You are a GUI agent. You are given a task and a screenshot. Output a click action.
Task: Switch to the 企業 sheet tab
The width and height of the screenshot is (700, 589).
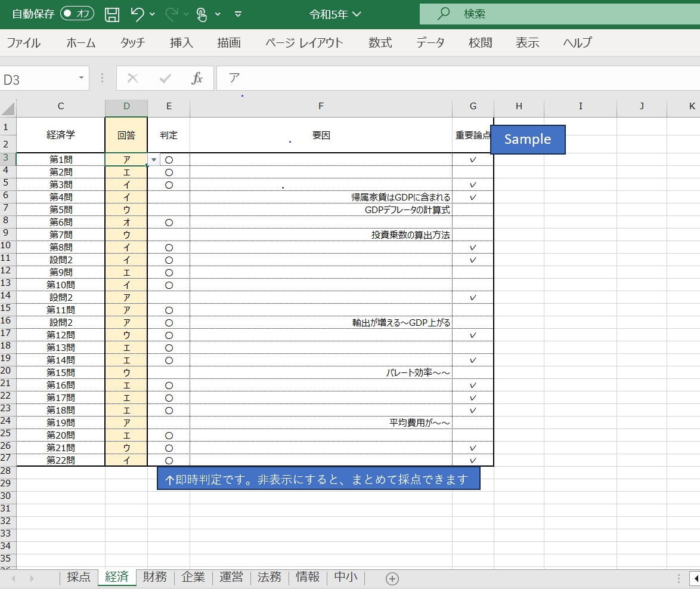click(193, 578)
